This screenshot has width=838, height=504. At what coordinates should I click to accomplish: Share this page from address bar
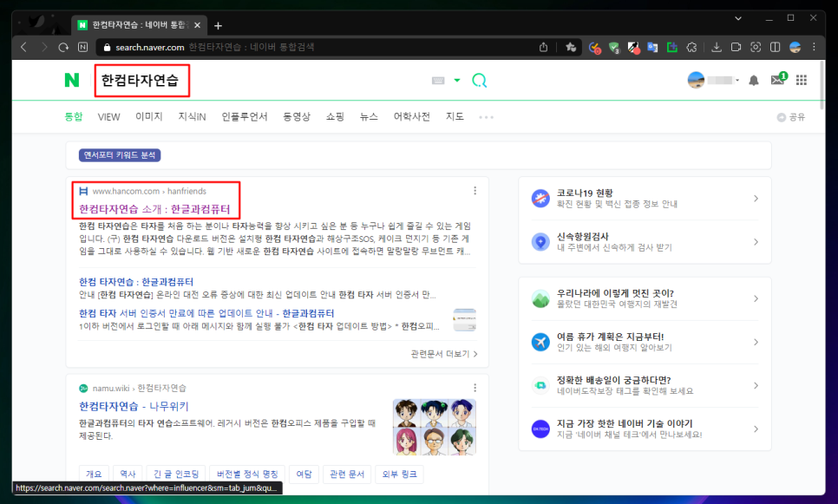pos(544,47)
